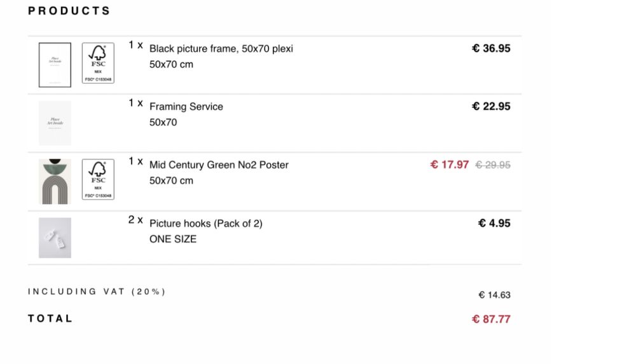Open the picture hooks thumbnail image

click(x=55, y=238)
